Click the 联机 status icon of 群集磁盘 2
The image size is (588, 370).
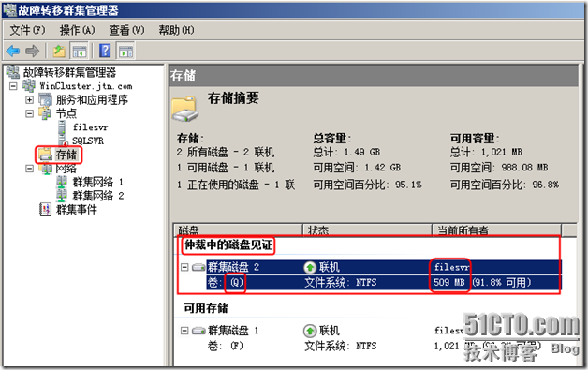310,267
